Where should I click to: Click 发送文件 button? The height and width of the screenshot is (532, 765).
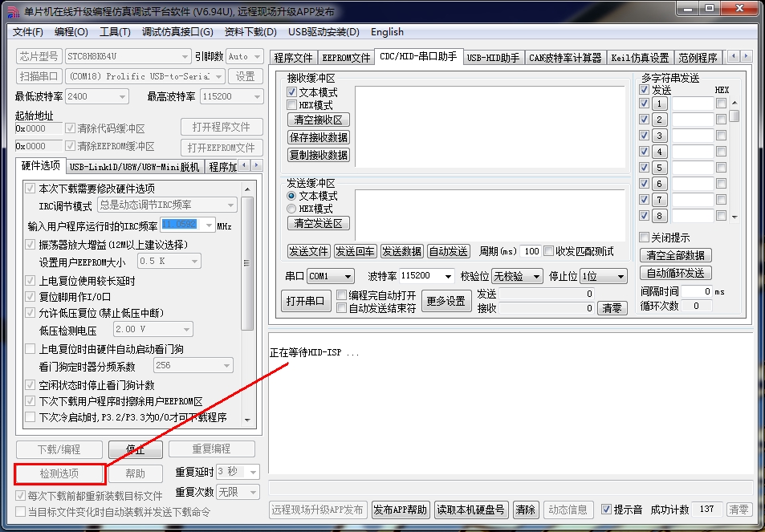point(308,251)
